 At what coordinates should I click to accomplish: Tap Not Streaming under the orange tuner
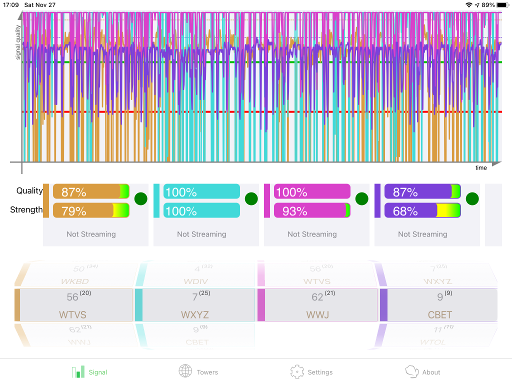91,234
